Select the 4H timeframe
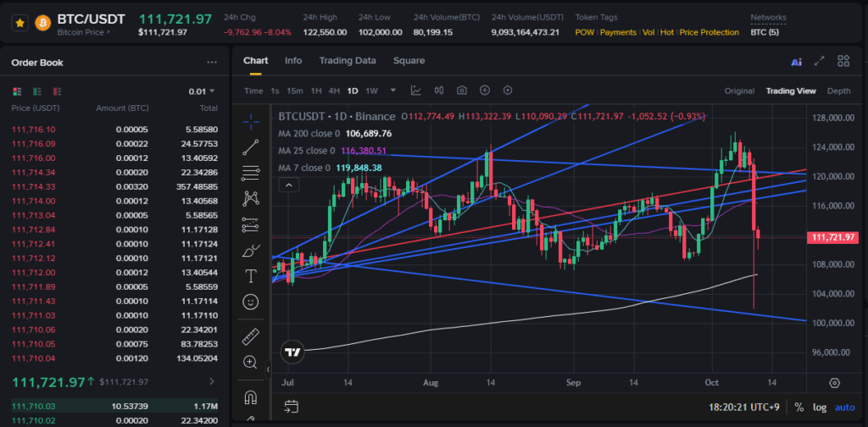This screenshot has width=868, height=427. point(334,91)
